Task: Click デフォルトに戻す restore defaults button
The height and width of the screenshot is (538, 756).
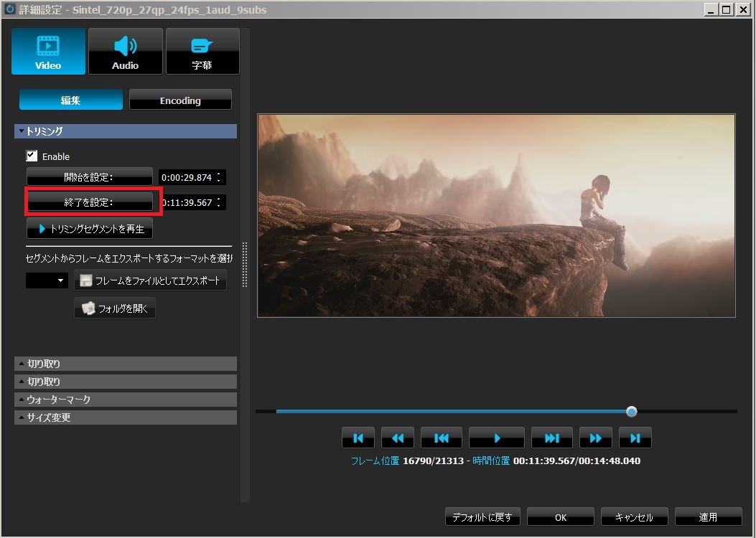Action: tap(482, 516)
